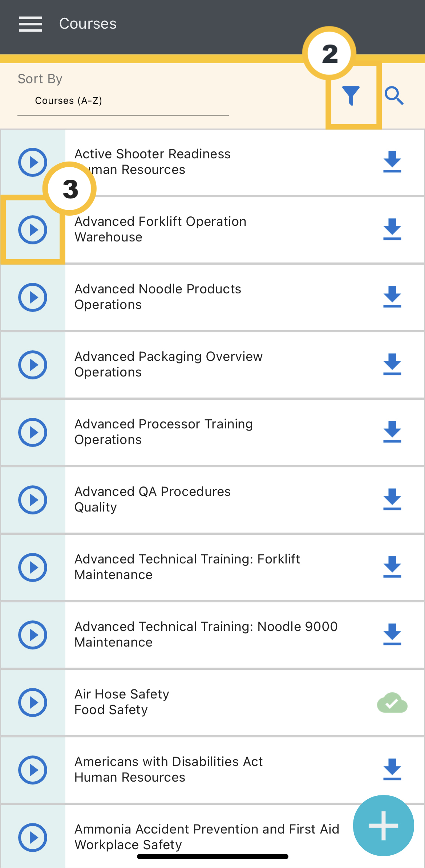
Task: Play Advanced Technical Training: Forklift course
Action: [33, 567]
